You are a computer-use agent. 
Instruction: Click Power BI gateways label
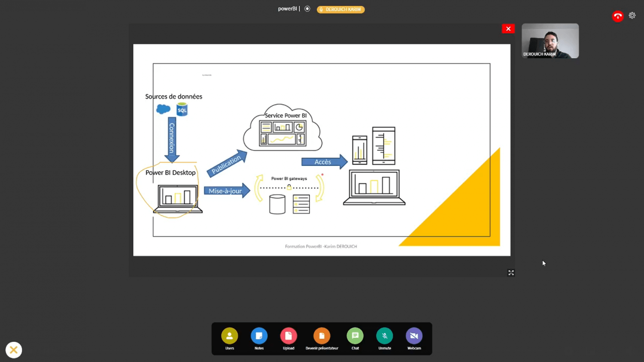coord(289,178)
